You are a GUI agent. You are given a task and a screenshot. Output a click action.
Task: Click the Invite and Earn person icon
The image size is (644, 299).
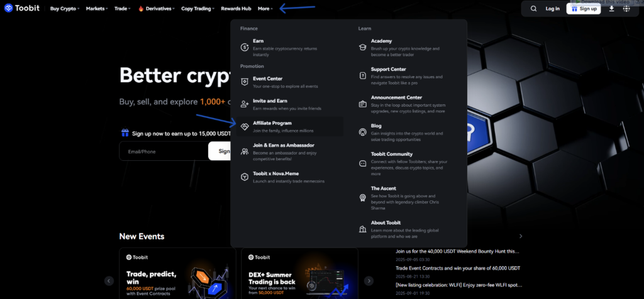pyautogui.click(x=245, y=104)
